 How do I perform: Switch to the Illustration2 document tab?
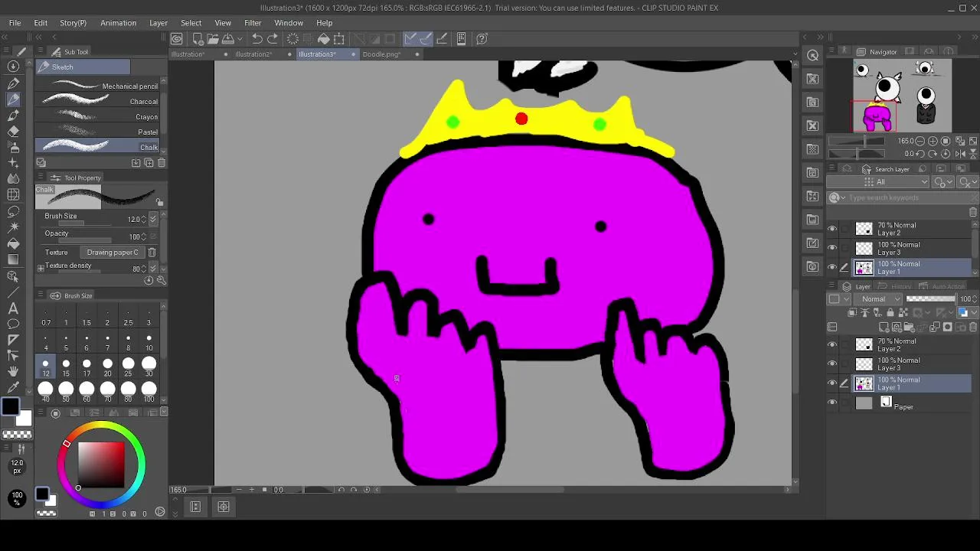pos(253,54)
